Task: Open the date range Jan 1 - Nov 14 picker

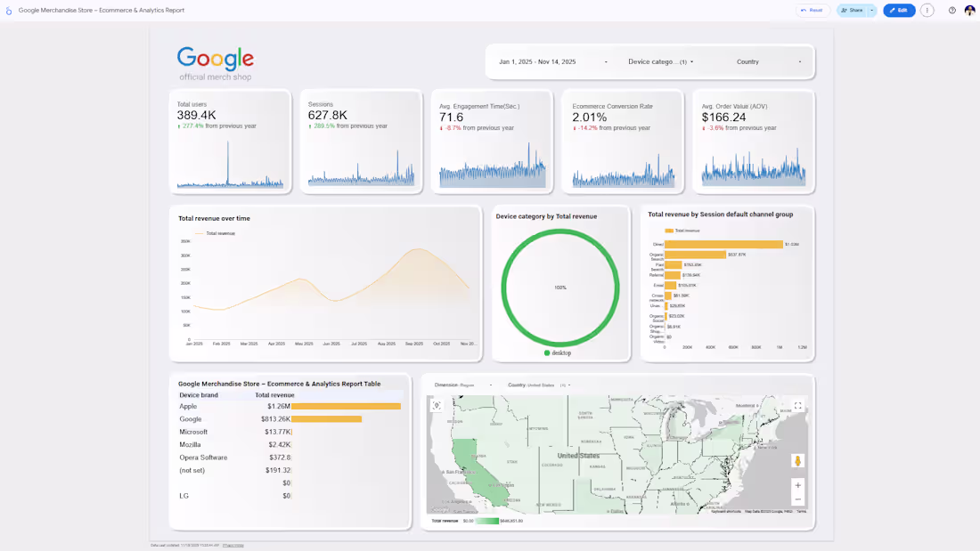Action: tap(552, 61)
